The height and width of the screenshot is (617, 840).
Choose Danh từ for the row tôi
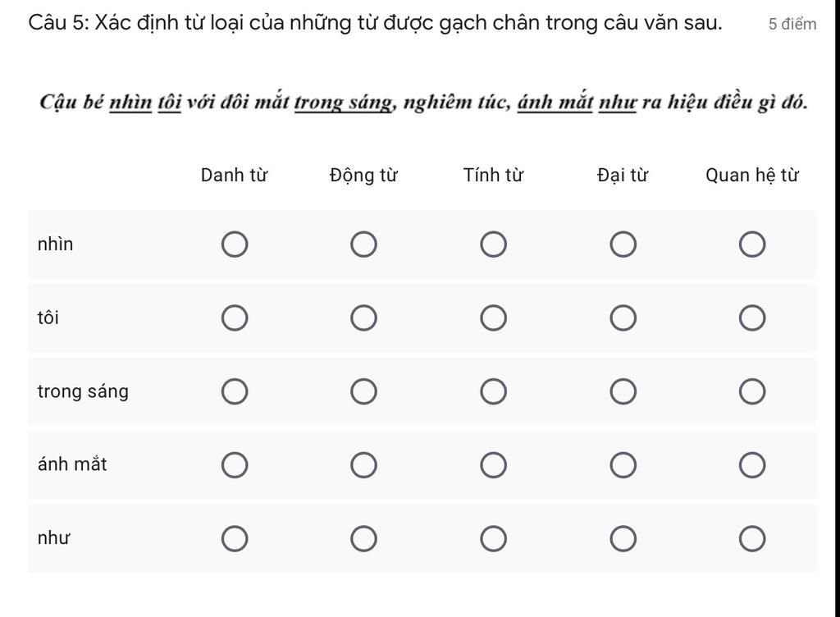[x=235, y=318]
